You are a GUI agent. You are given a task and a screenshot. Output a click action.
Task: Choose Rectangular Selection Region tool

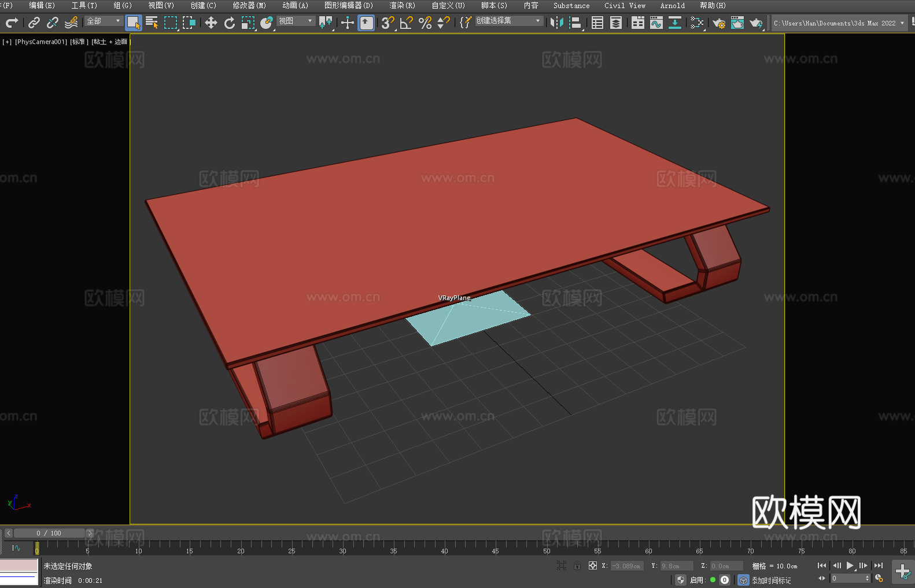coord(171,23)
